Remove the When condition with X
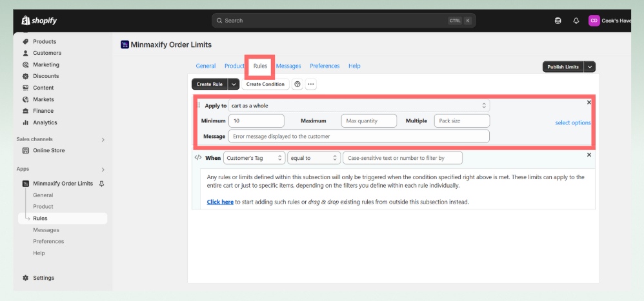644x301 pixels. (x=589, y=155)
